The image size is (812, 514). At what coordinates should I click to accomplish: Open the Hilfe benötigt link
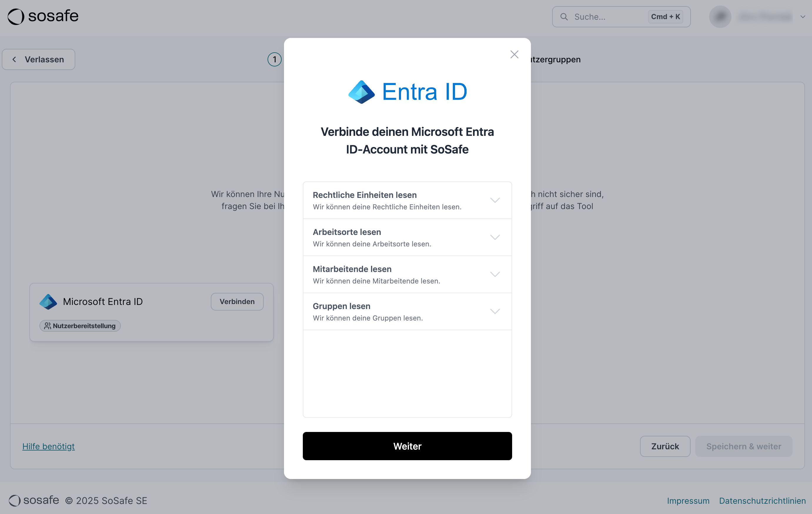click(48, 446)
